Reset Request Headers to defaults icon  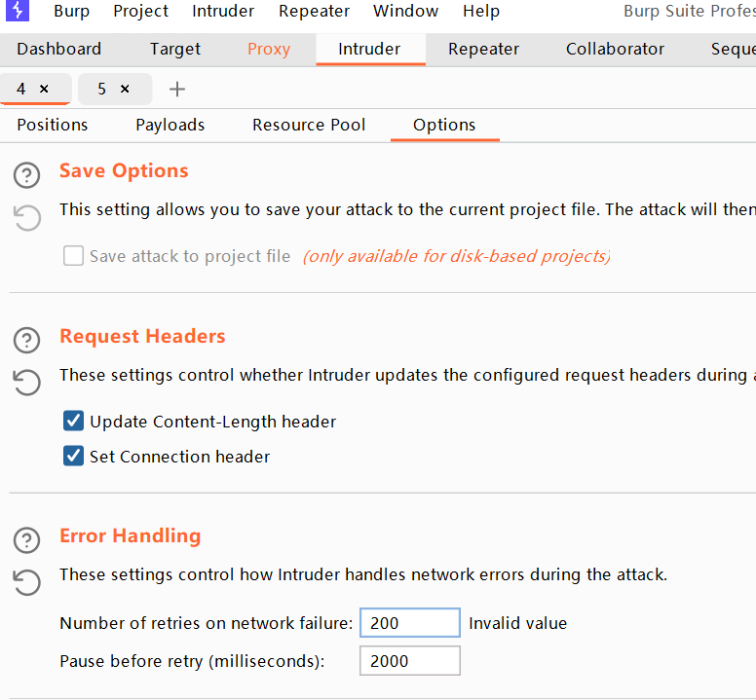click(26, 383)
